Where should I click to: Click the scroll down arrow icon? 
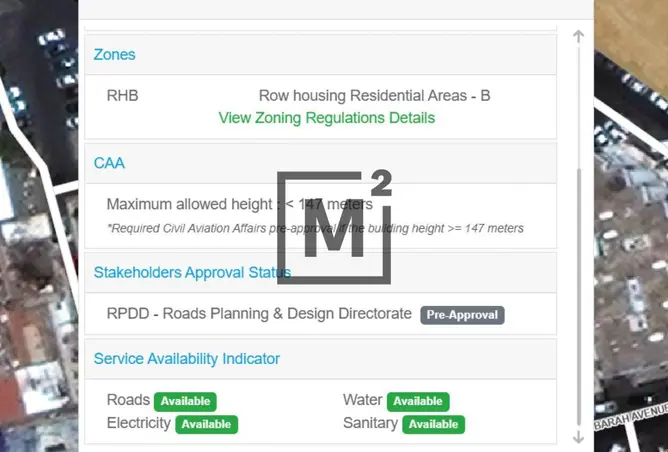point(578,437)
